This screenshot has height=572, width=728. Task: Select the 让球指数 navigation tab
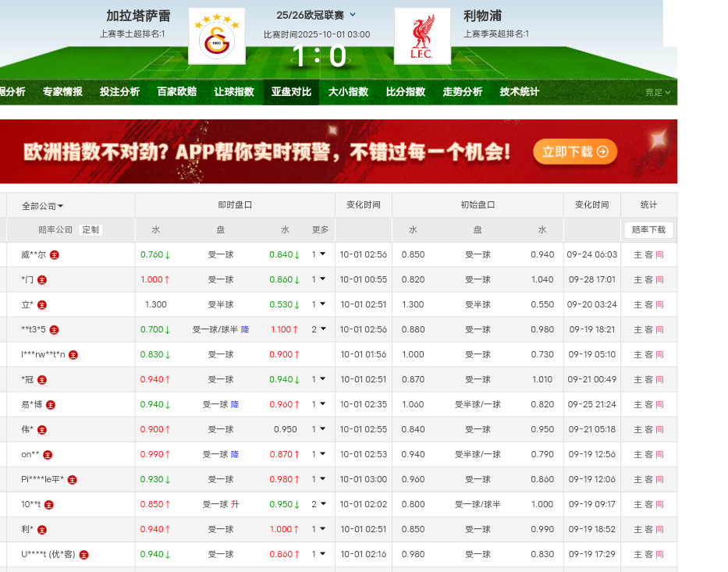234,91
